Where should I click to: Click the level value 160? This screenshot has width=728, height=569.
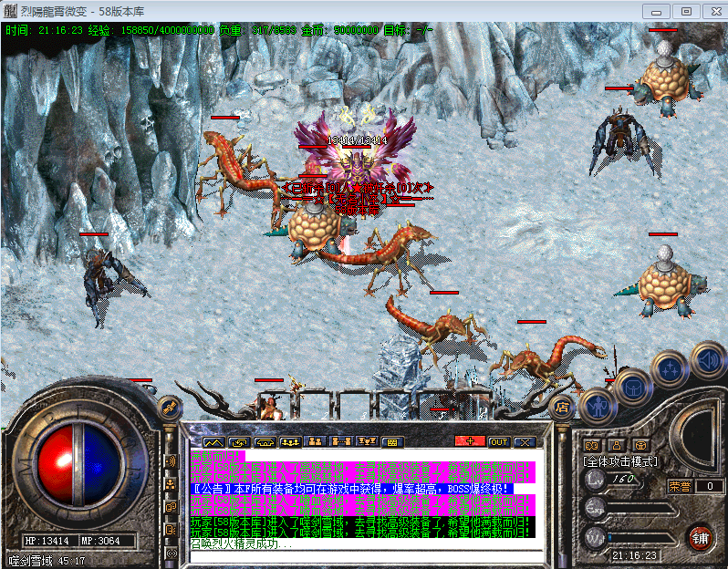click(x=623, y=479)
